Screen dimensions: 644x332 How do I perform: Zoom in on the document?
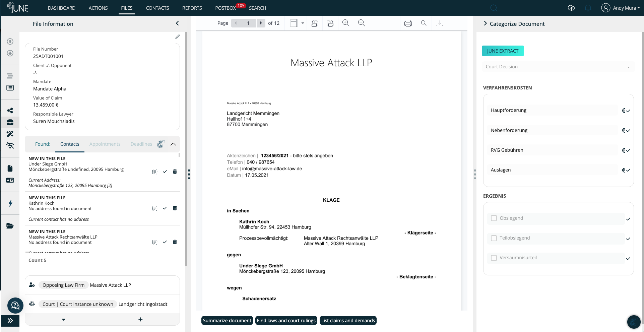pos(346,23)
